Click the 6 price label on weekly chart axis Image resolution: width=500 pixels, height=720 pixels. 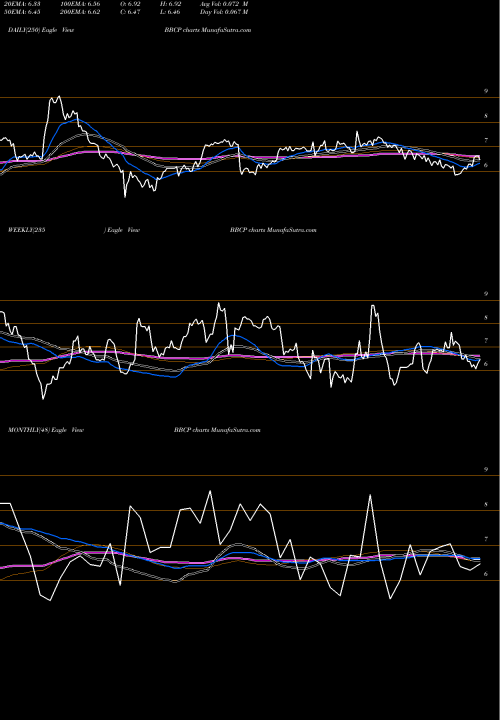pyautogui.click(x=486, y=364)
